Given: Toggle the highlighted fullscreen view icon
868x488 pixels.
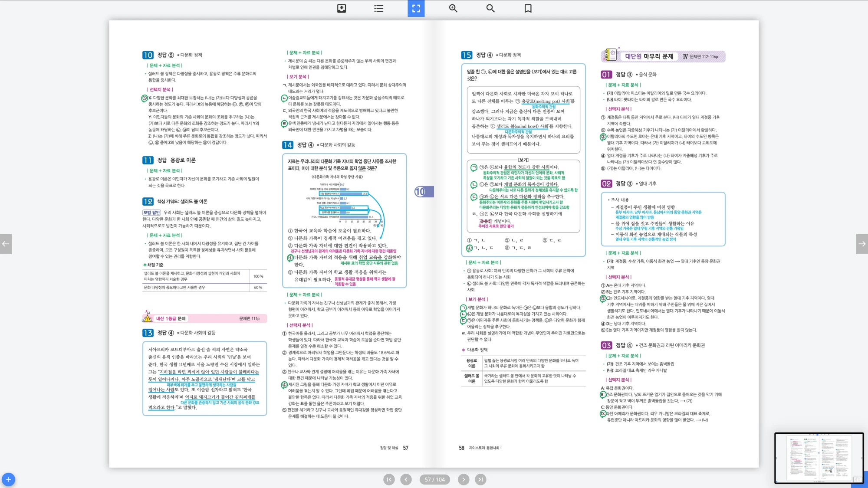Looking at the screenshot, I should pos(416,8).
